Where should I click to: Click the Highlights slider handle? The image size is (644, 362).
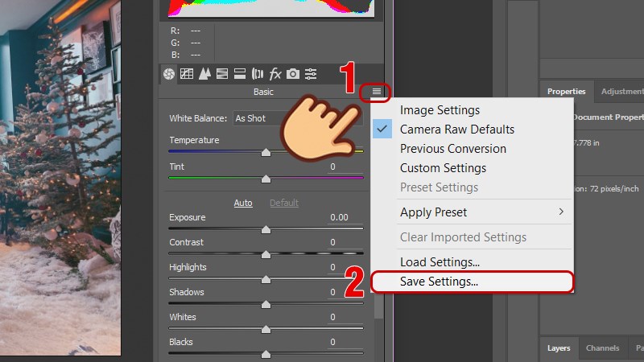266,279
